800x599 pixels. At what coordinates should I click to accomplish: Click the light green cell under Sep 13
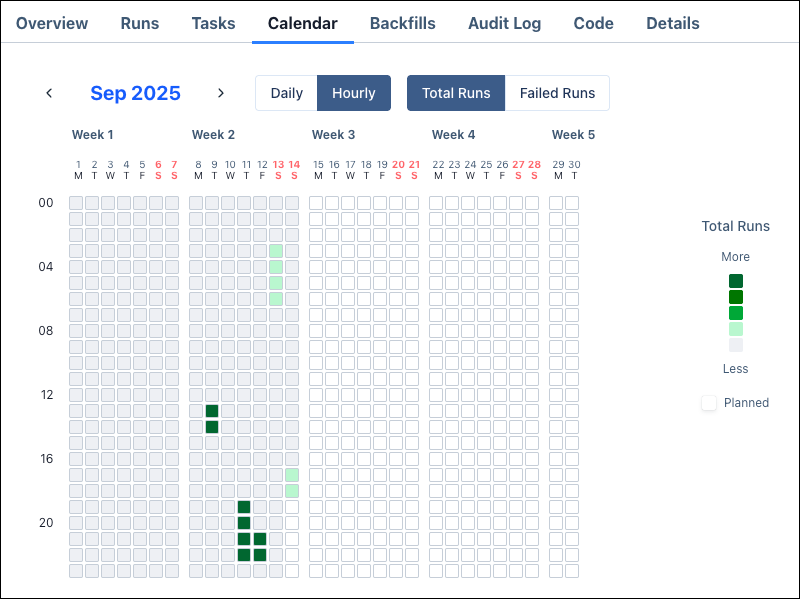click(277, 253)
